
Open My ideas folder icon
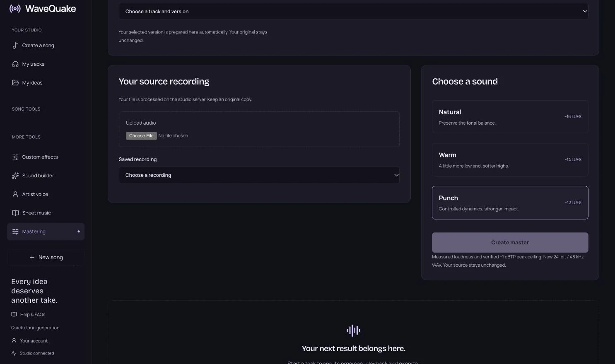point(15,83)
